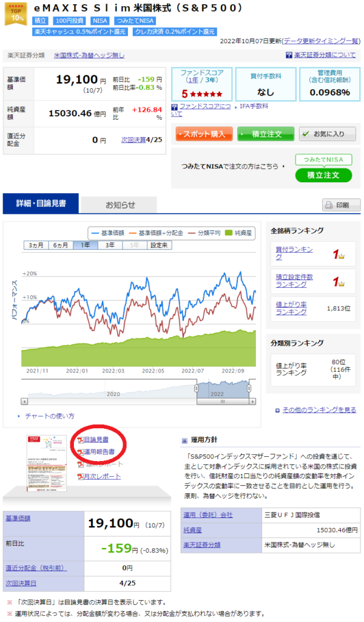Click 次回決算日 link in bottom table

pyautogui.click(x=21, y=584)
